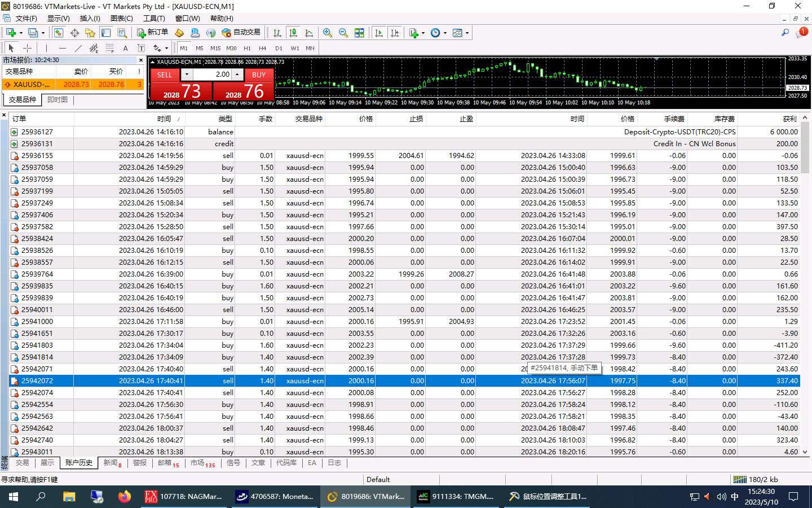Expand the one-click trading panel dropdown arrow
The height and width of the screenshot is (508, 812).
click(187, 75)
